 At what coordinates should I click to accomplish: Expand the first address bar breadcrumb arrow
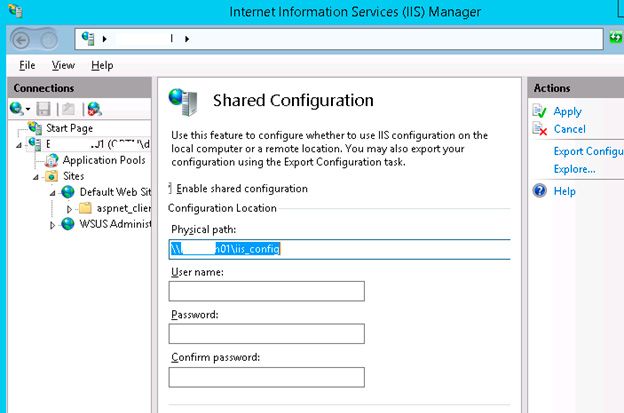point(105,39)
